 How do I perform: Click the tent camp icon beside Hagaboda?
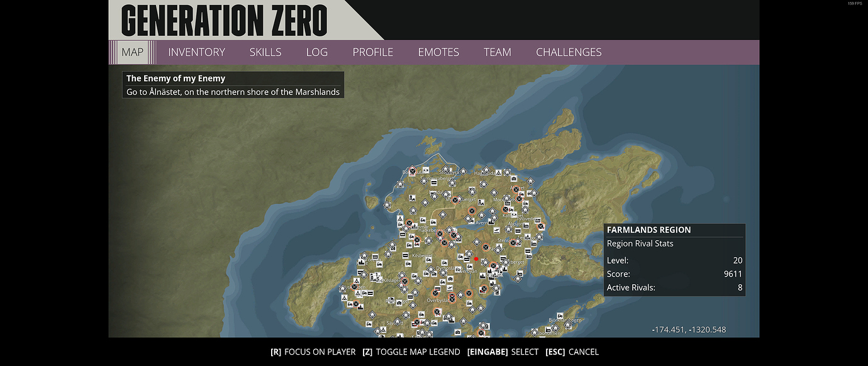[x=498, y=172]
